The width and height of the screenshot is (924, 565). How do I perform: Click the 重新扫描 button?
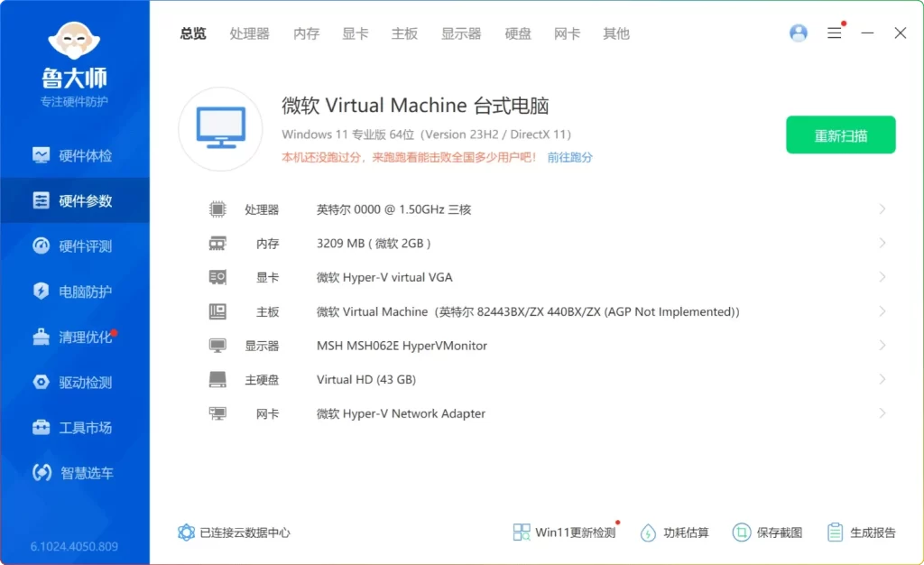pyautogui.click(x=840, y=134)
